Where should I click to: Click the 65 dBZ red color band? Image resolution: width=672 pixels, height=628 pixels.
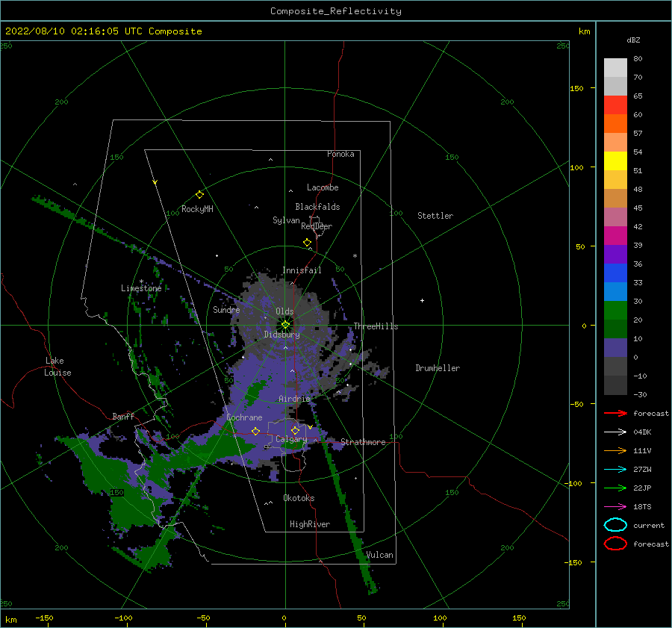[x=615, y=105]
